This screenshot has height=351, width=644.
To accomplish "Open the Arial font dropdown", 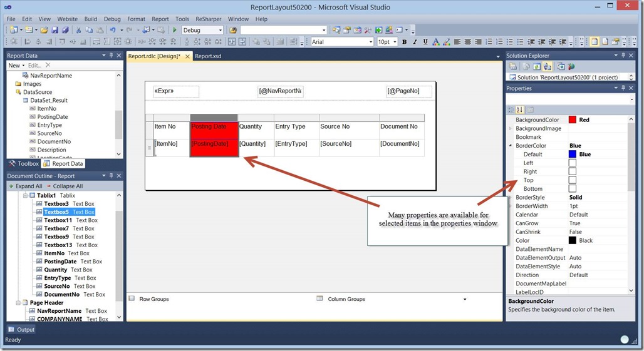I will [x=370, y=42].
